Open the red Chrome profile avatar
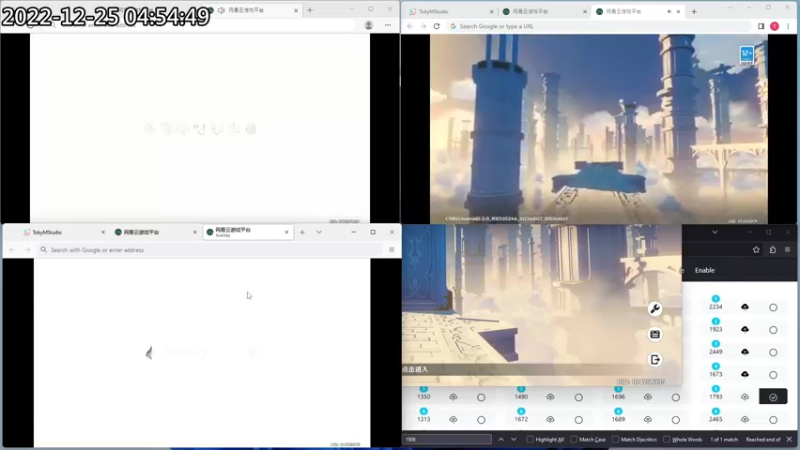This screenshot has width=800, height=450. tap(774, 26)
